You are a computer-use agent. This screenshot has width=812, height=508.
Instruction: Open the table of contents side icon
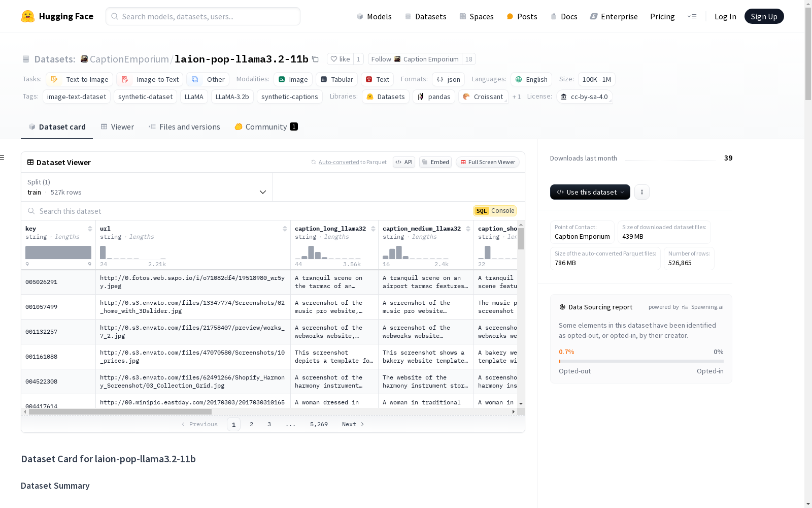coord(2,157)
